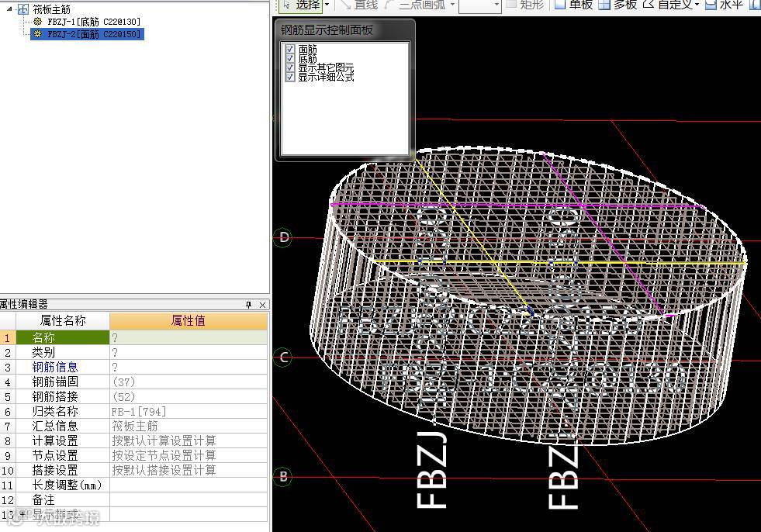The height and width of the screenshot is (532, 761).
Task: Select FBZJ-2[面筋 C22@150] tree item
Action: tap(94, 34)
